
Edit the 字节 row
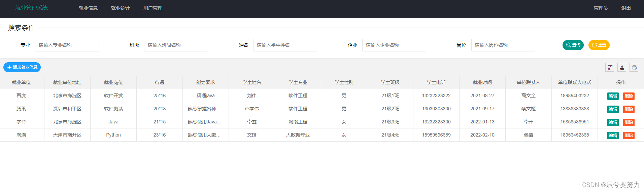click(613, 122)
